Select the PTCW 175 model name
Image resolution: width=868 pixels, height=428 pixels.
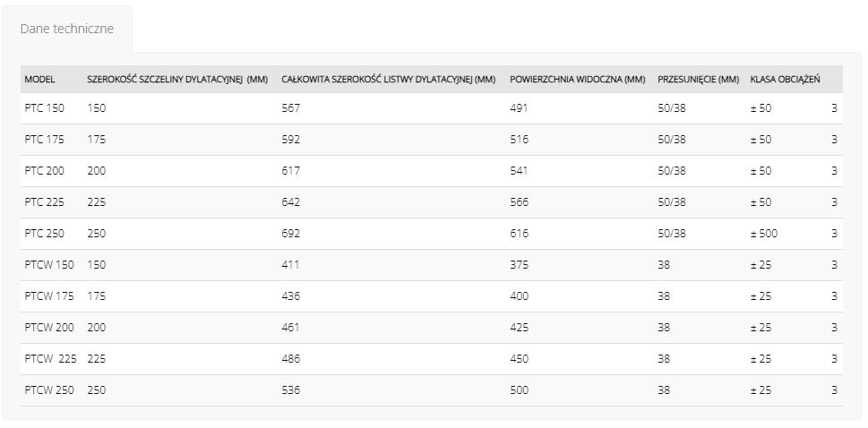pyautogui.click(x=49, y=296)
